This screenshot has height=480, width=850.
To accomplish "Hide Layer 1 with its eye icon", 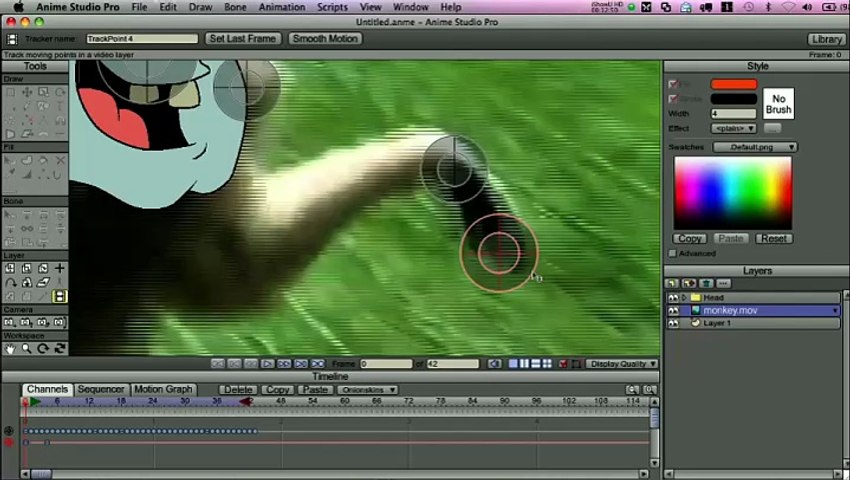I will tap(673, 323).
